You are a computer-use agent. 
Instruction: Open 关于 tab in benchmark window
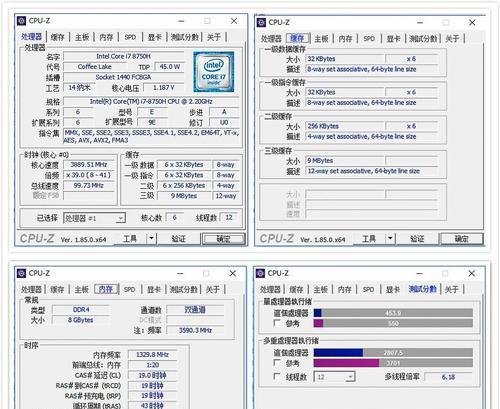click(x=452, y=289)
